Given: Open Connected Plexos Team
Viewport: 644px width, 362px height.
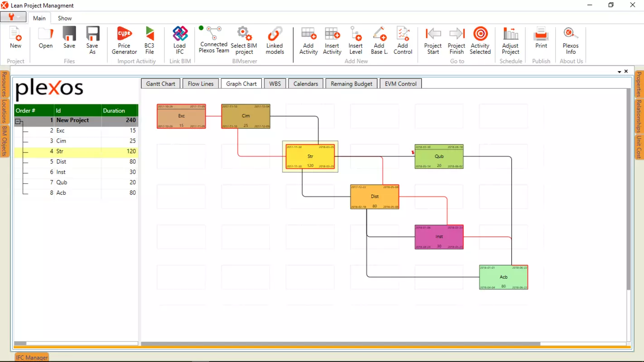Looking at the screenshot, I should (x=214, y=40).
